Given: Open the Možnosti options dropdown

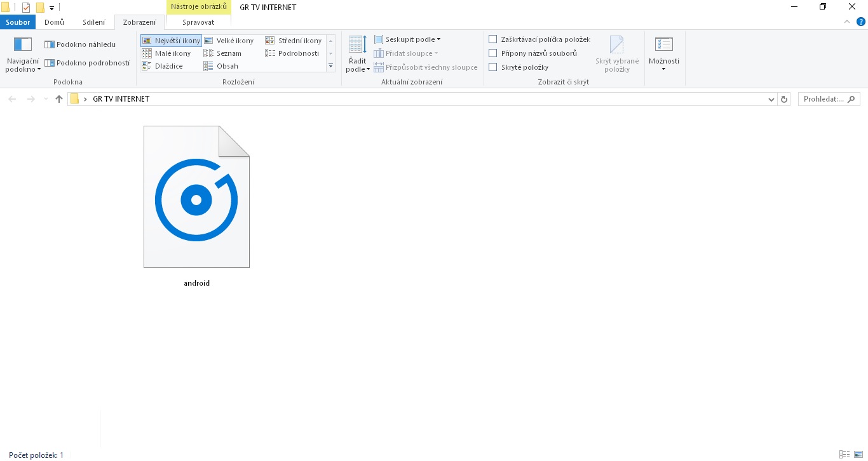Looking at the screenshot, I should point(664,54).
